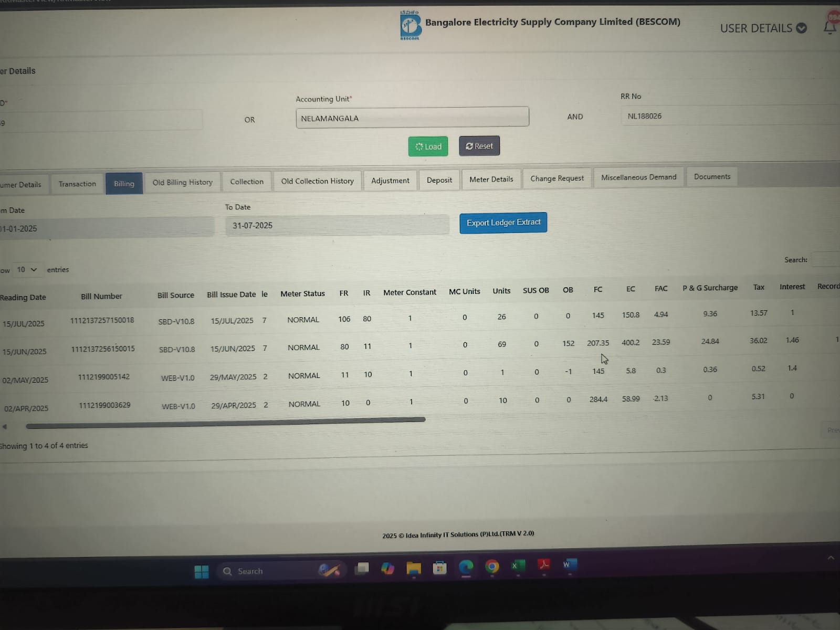Click the table scroll-left arrow
The image size is (840, 630).
coord(5,427)
